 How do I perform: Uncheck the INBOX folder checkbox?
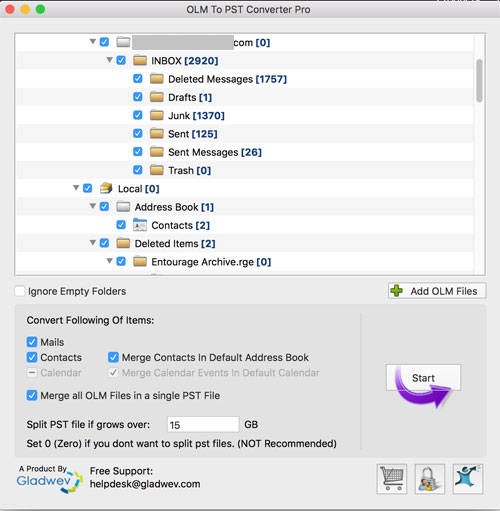point(121,60)
